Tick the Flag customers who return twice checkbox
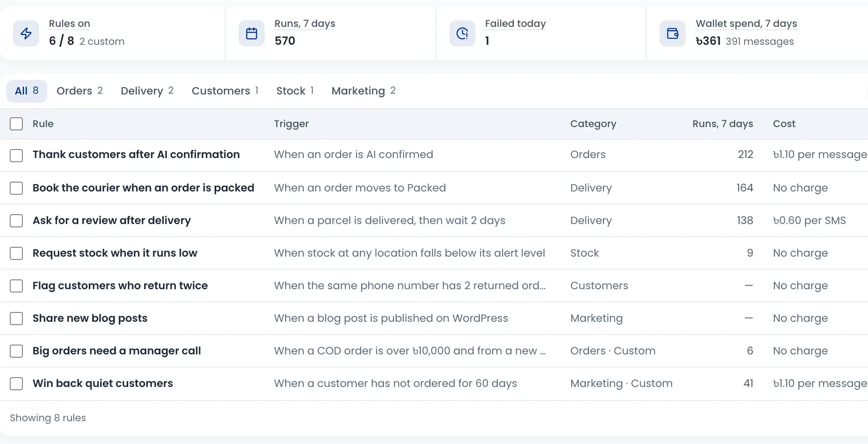Screen dimensions: 868x444 (16, 286)
